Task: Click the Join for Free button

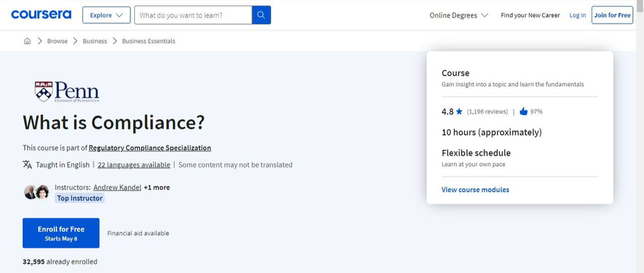Action: tap(612, 15)
